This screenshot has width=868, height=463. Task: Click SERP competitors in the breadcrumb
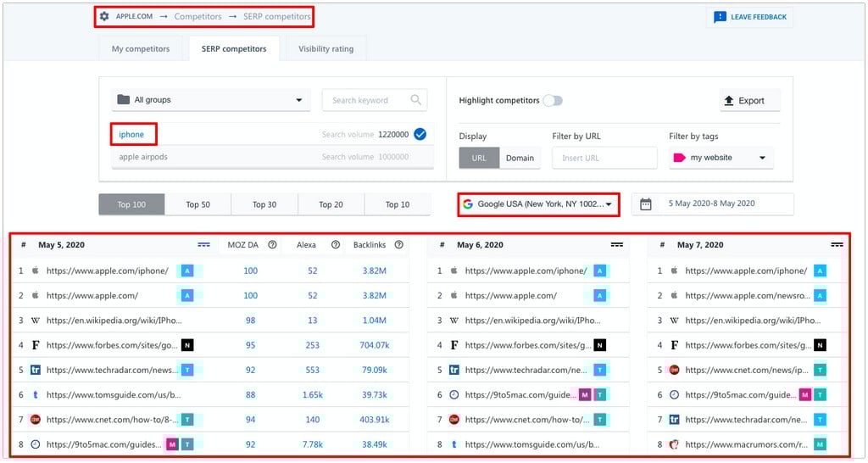pyautogui.click(x=277, y=17)
